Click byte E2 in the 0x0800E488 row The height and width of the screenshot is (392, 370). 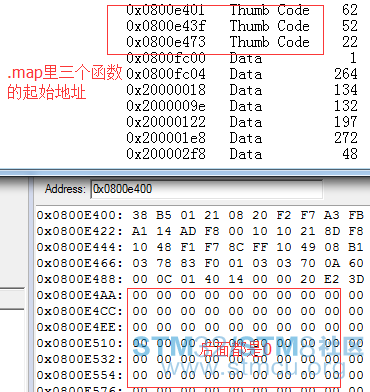coord(332,279)
